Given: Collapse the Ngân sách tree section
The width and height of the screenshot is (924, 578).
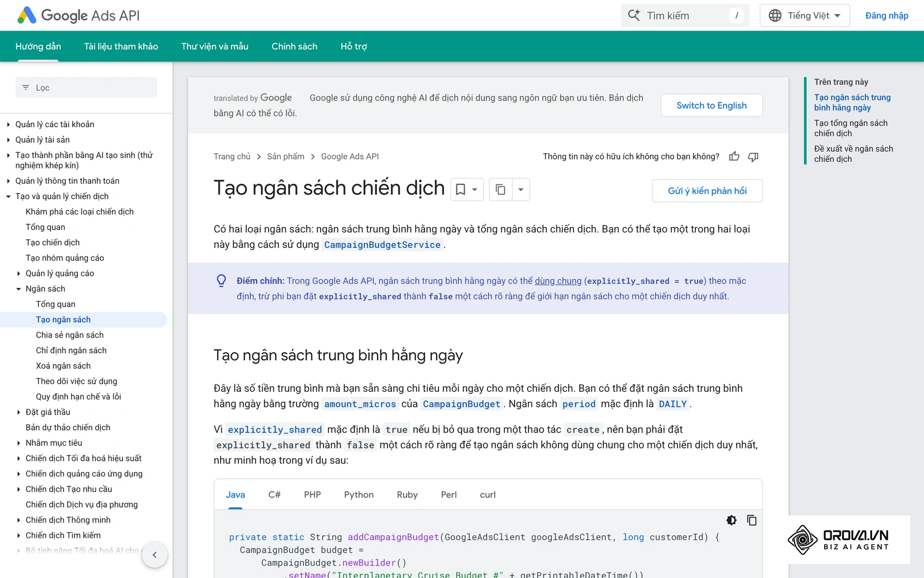Looking at the screenshot, I should (18, 289).
